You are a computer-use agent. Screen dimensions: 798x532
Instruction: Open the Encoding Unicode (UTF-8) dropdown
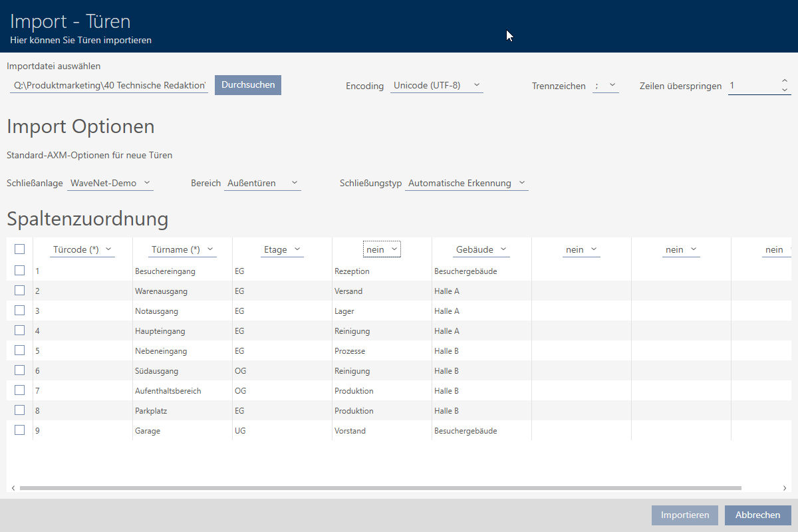[x=436, y=86]
